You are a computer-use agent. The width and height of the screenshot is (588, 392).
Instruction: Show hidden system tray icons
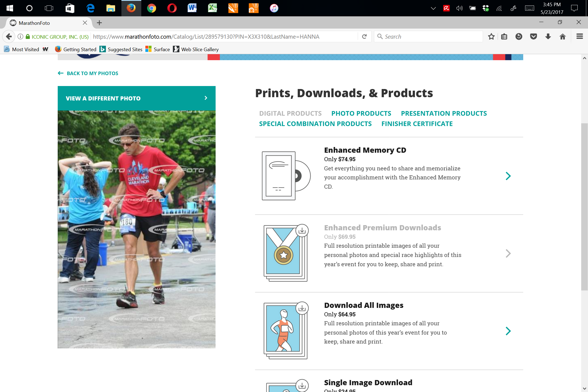point(433,8)
